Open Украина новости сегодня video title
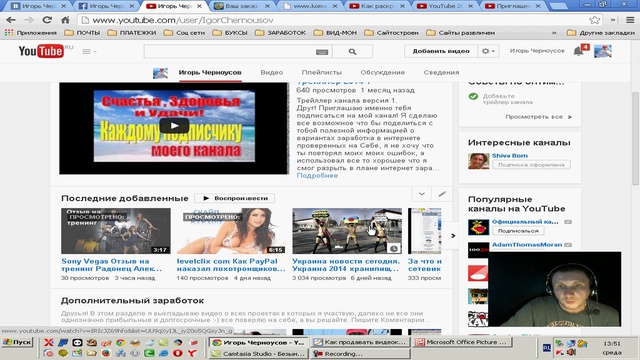Screen dimensions: 640x360 click(346, 265)
